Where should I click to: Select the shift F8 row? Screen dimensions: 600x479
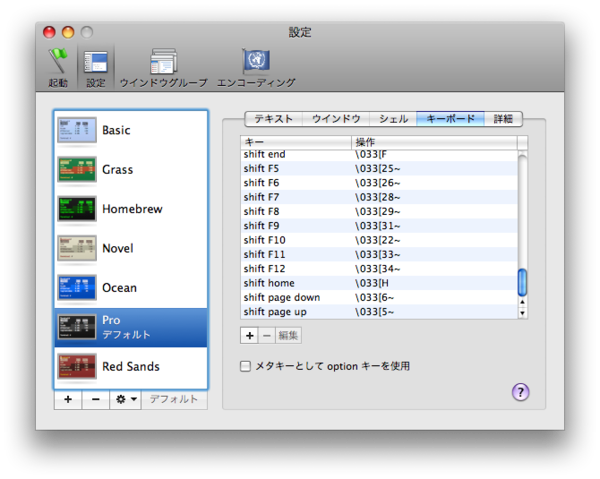pos(379,212)
